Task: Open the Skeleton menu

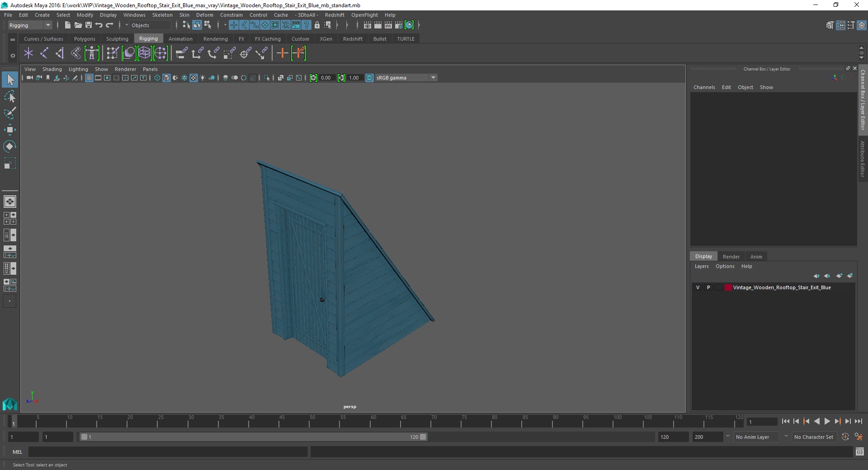Action: (162, 15)
